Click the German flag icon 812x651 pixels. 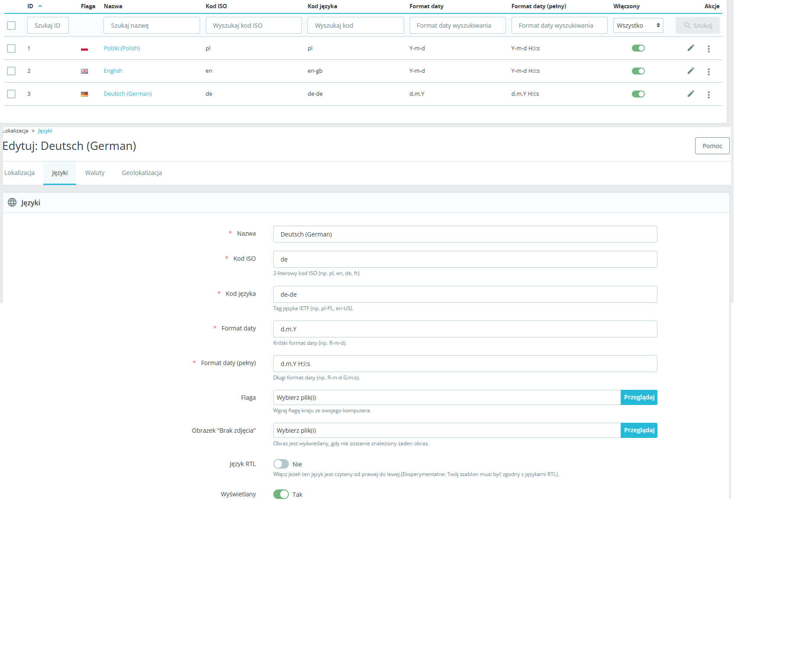[84, 94]
